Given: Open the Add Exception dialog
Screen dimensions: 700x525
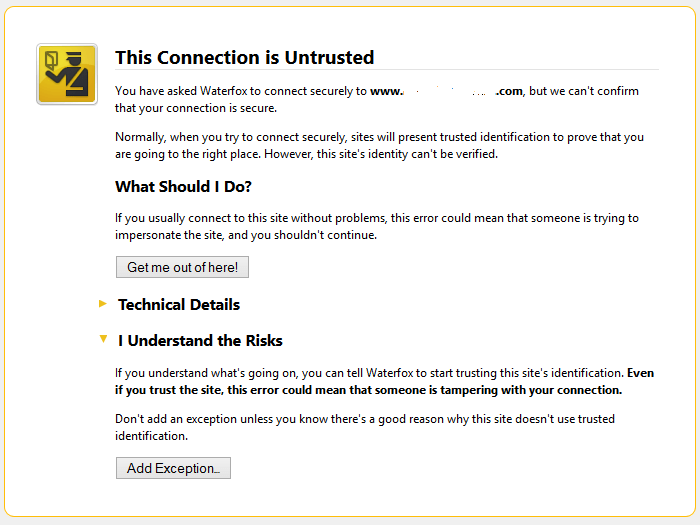Looking at the screenshot, I should [173, 468].
